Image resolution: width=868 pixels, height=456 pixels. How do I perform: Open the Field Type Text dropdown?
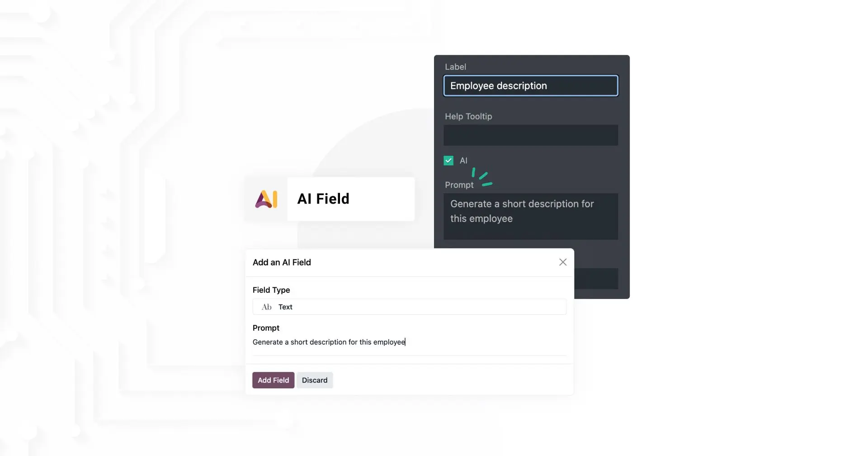[410, 307]
